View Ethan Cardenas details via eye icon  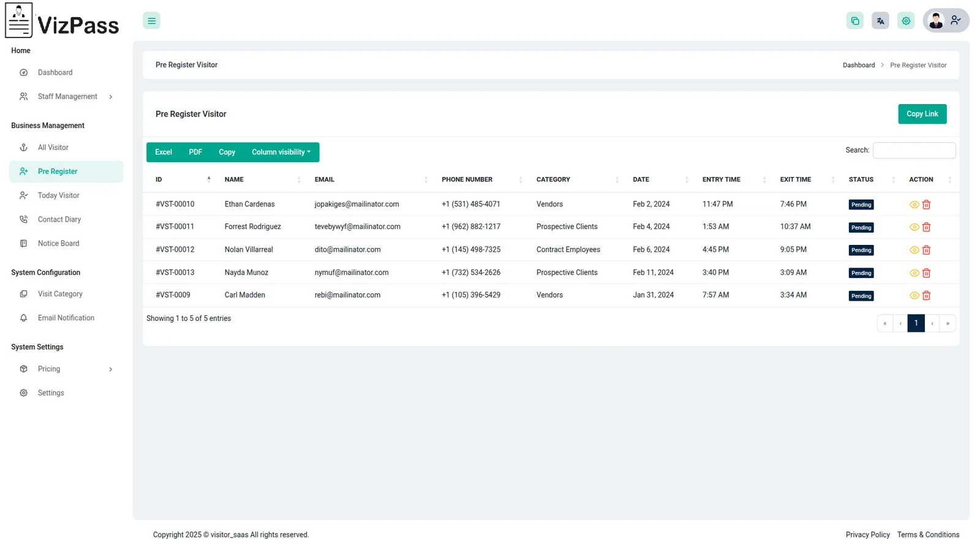(914, 204)
